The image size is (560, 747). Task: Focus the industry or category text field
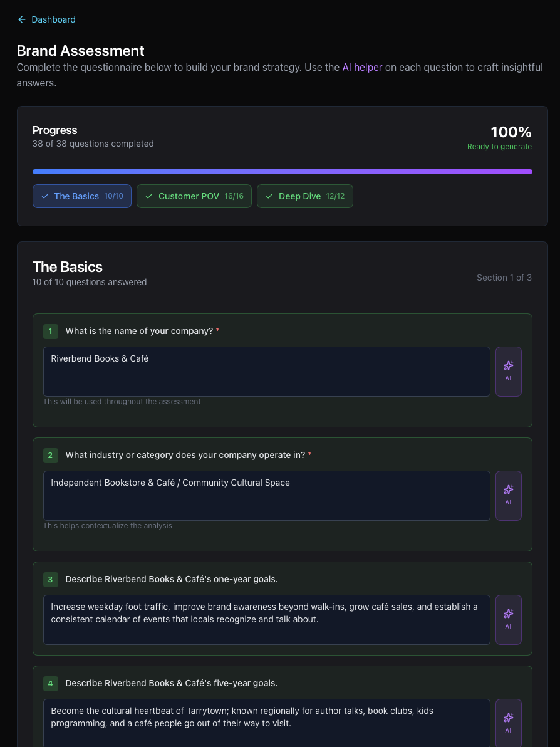pyautogui.click(x=266, y=495)
